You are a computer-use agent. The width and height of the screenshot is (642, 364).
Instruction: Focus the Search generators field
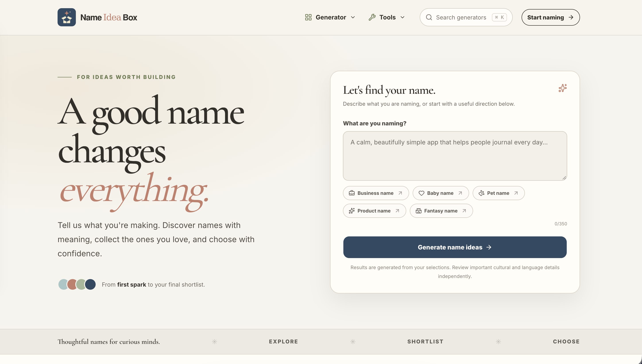[x=466, y=17]
